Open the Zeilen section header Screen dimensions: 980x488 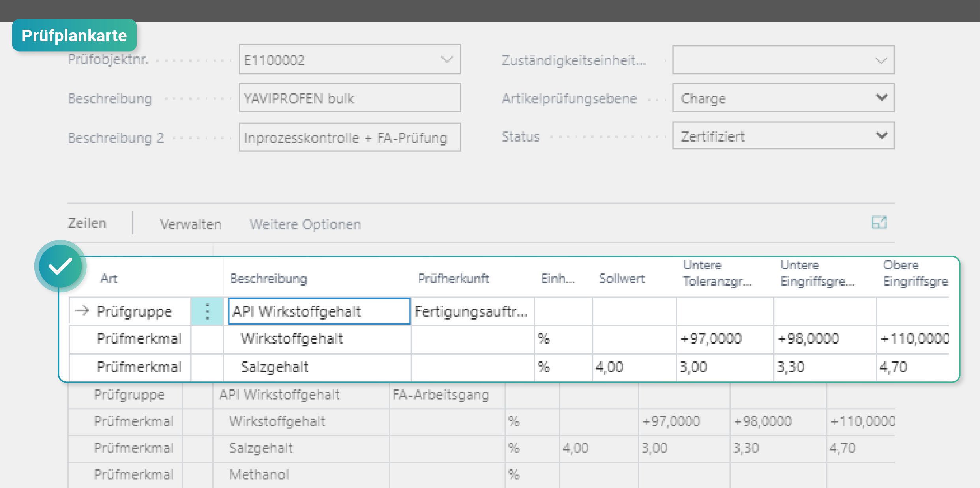87,223
